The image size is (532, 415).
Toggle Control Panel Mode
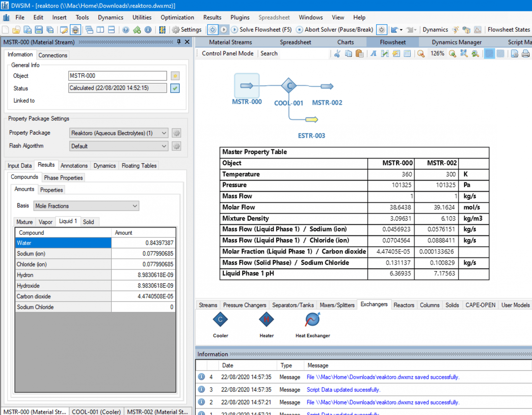(227, 53)
